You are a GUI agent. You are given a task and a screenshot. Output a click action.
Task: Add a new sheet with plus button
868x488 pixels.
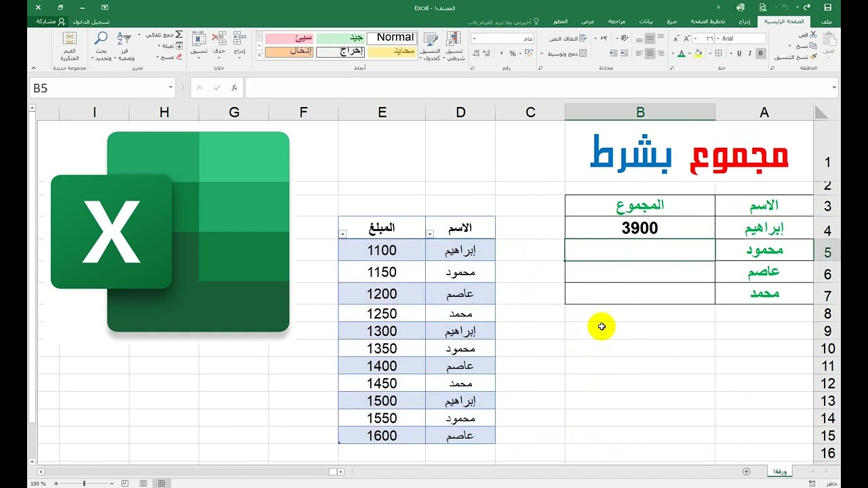(x=747, y=471)
